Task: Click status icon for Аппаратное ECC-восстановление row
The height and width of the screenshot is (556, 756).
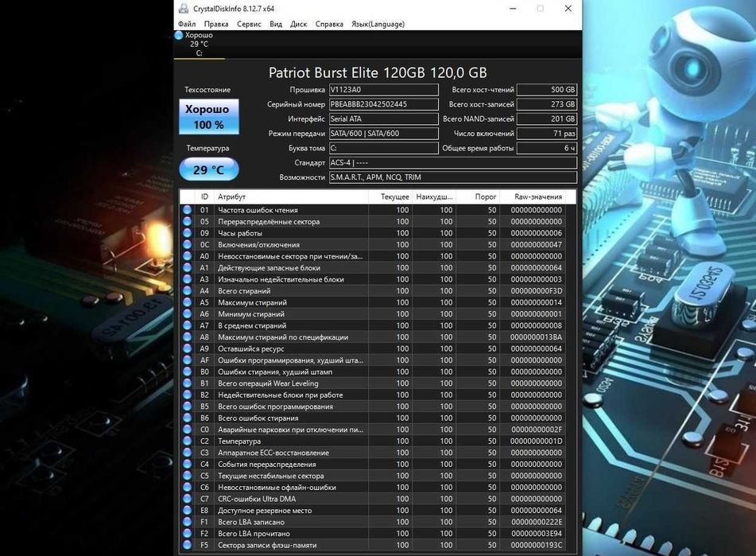Action: click(187, 453)
